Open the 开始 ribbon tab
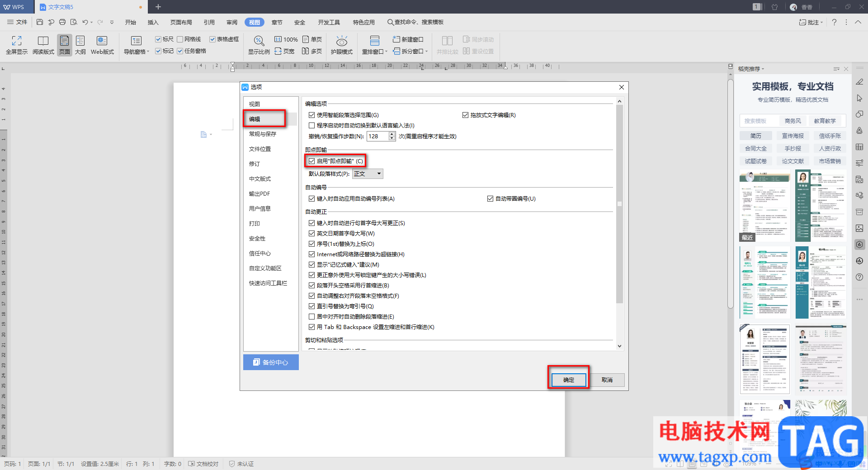Viewport: 868px width, 470px height. pos(131,22)
